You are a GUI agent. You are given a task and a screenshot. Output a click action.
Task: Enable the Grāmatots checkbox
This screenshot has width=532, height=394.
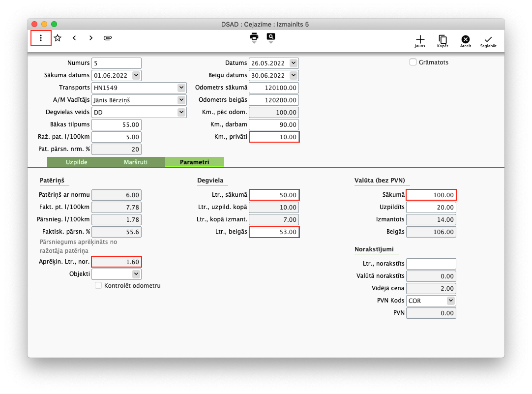413,62
